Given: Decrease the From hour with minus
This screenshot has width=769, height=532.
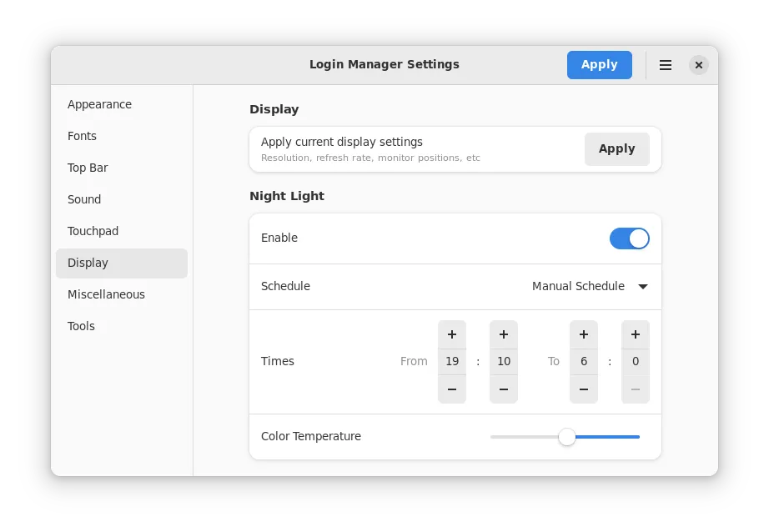Looking at the screenshot, I should [452, 389].
